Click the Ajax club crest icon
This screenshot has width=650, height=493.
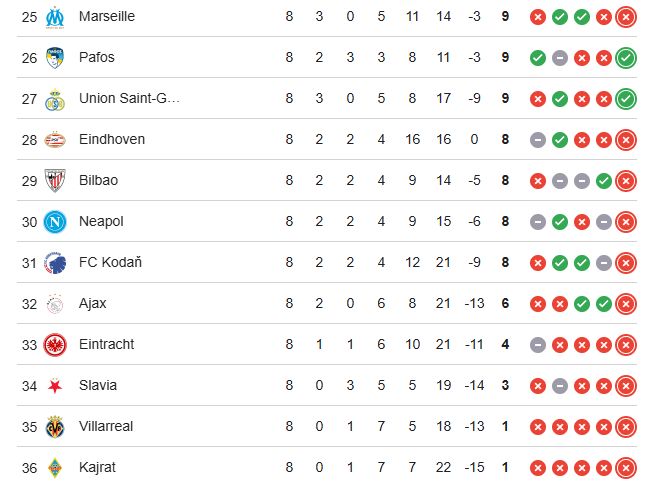click(x=54, y=304)
